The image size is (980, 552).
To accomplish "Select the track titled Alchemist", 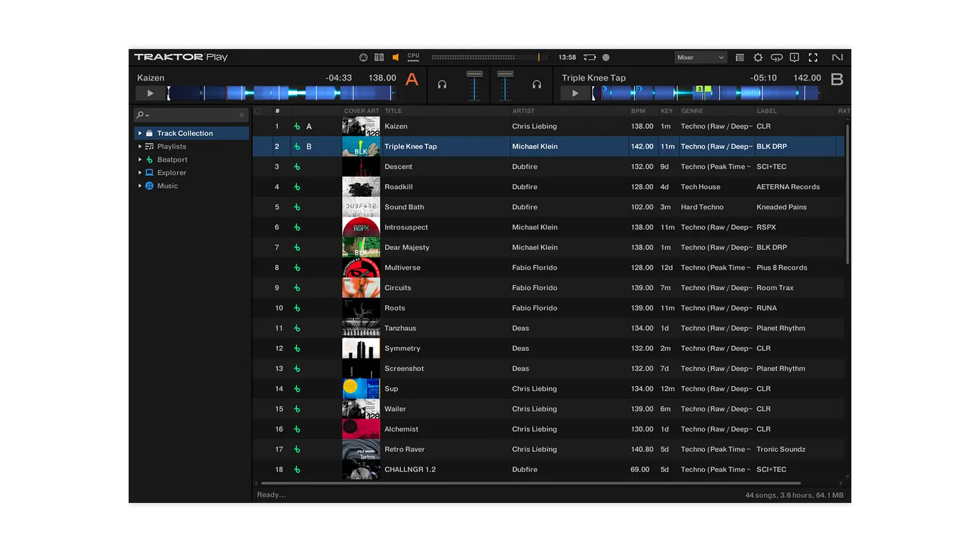I will coord(401,429).
